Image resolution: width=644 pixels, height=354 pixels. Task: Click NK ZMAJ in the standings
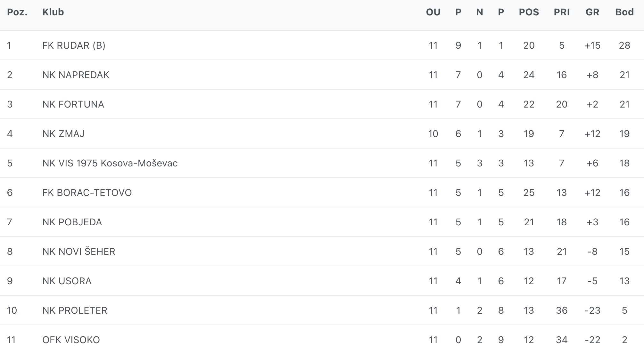(x=63, y=134)
